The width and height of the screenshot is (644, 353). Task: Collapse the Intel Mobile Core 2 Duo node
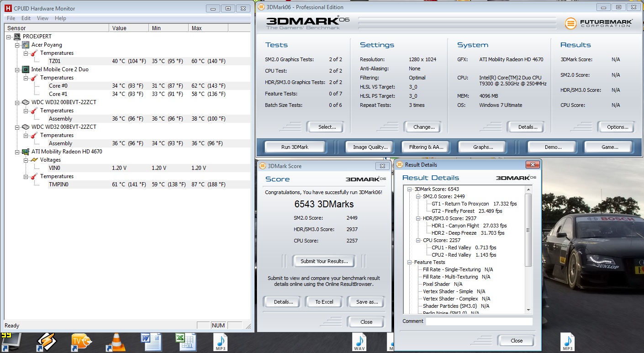(x=17, y=69)
